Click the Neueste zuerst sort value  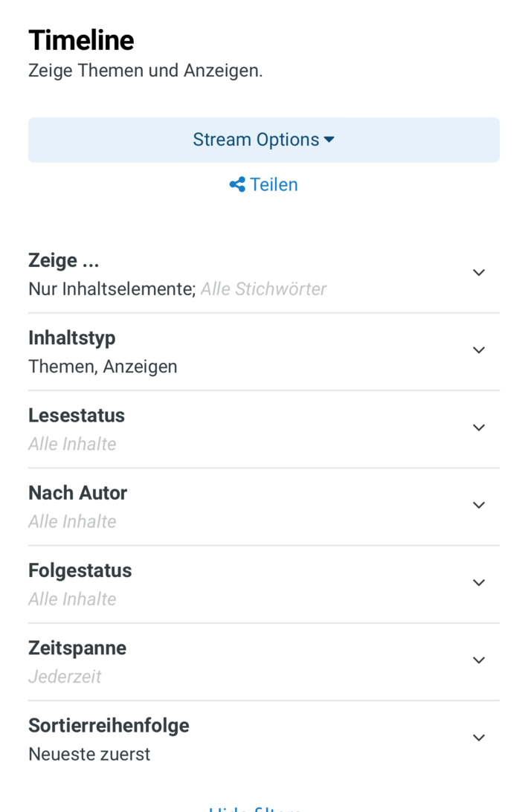click(89, 754)
